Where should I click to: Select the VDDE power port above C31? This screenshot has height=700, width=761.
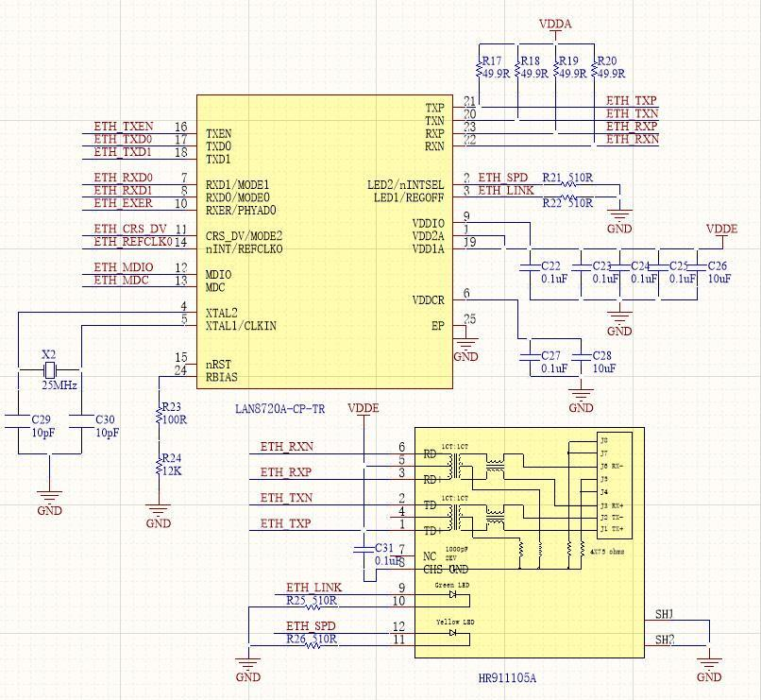(x=364, y=411)
